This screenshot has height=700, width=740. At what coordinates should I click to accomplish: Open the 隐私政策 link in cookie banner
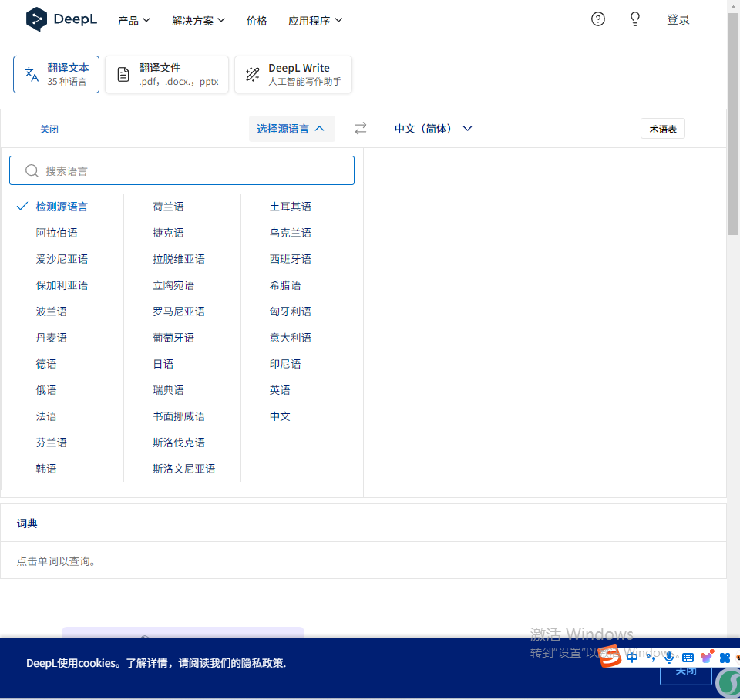coord(262,663)
